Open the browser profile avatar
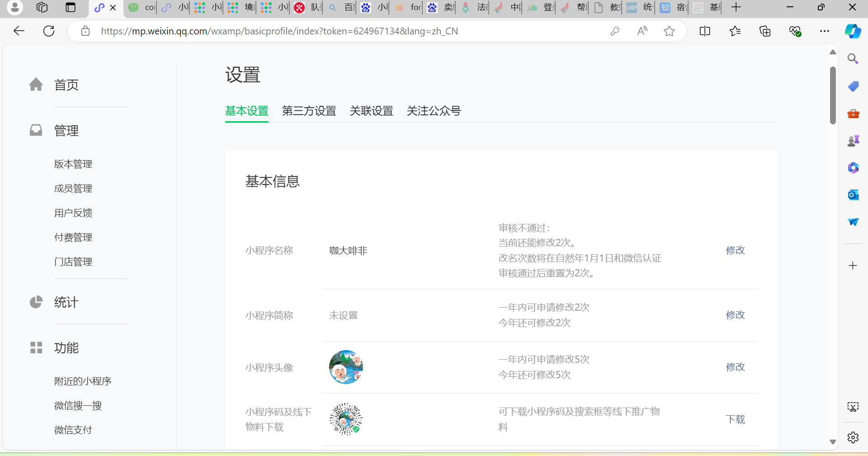 click(15, 7)
